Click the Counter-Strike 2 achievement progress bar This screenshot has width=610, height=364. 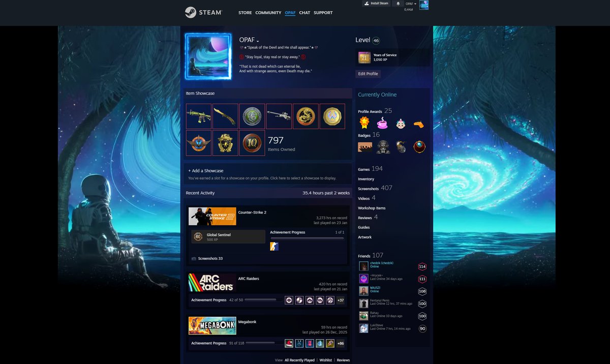coord(307,238)
